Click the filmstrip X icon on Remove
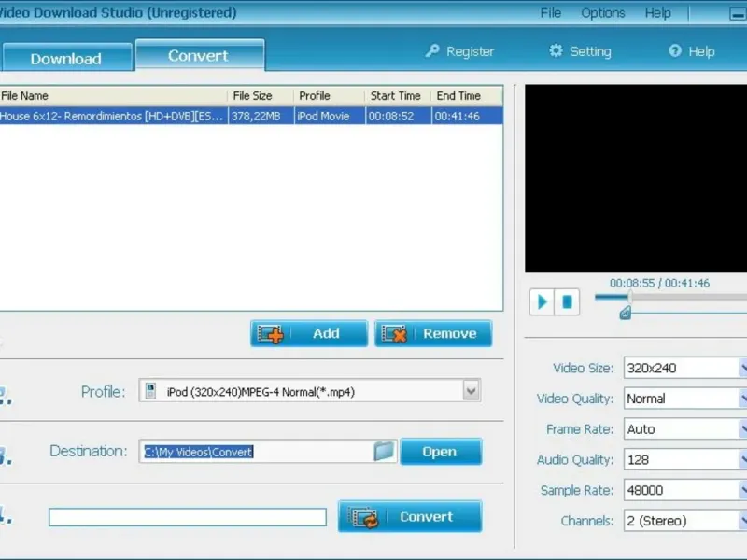 tap(394, 334)
